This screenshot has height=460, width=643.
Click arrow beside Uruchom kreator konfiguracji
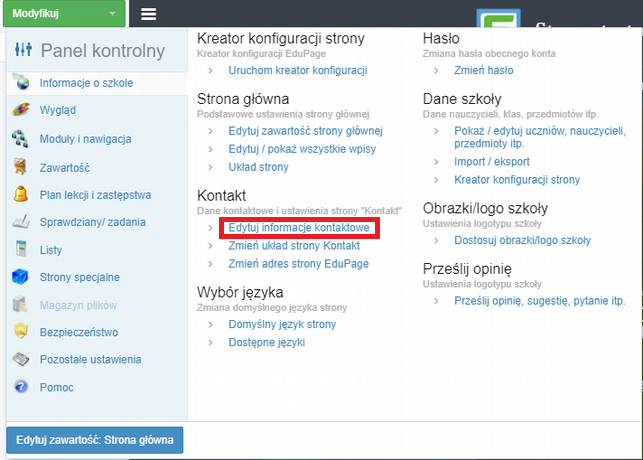coord(210,71)
